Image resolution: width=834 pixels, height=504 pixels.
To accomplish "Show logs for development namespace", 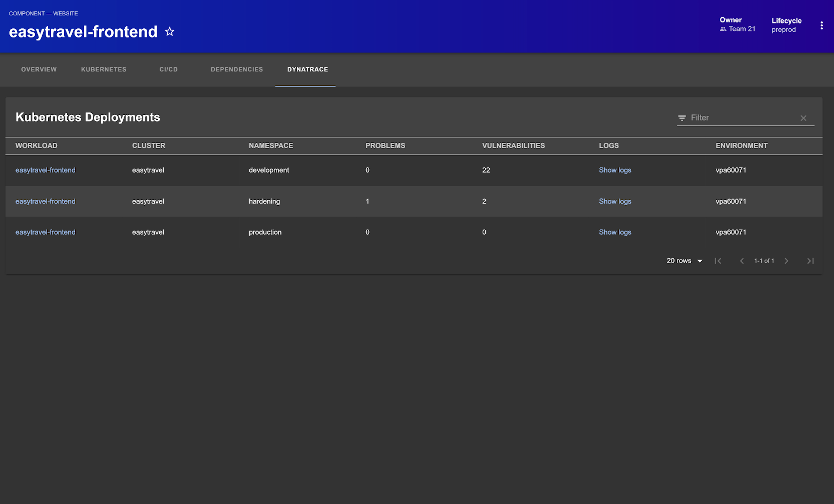I will (615, 170).
